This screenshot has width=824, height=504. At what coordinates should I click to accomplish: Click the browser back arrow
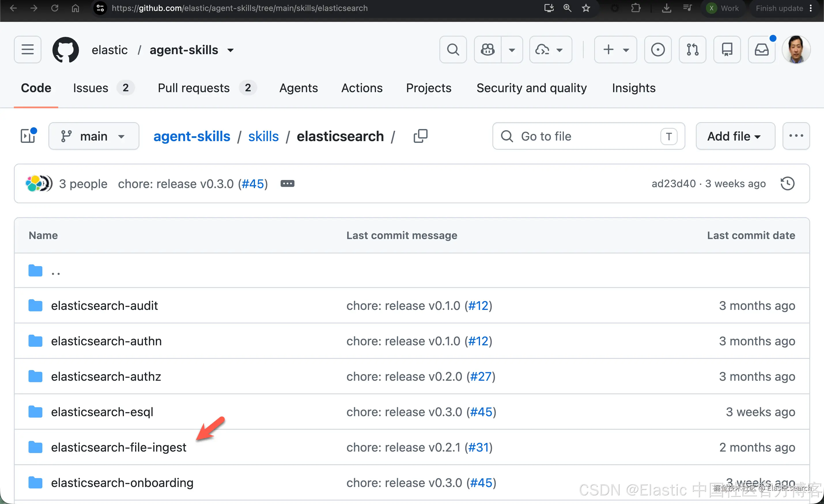pos(13,8)
